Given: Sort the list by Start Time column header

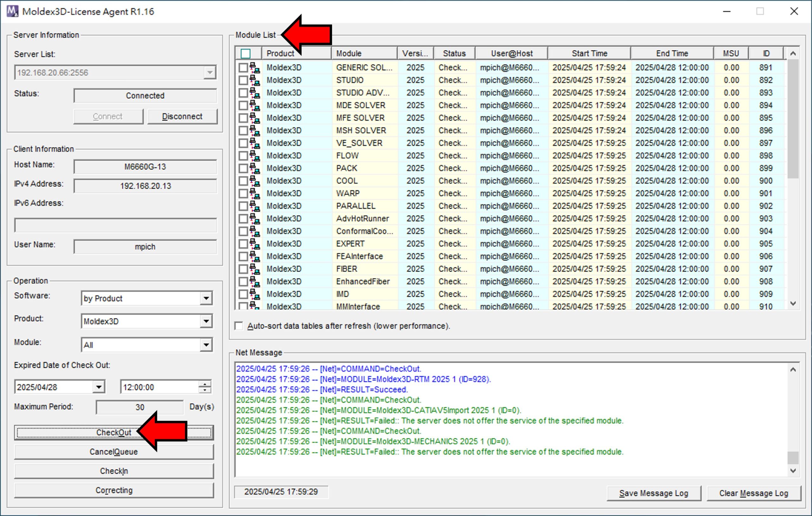Looking at the screenshot, I should coord(589,54).
